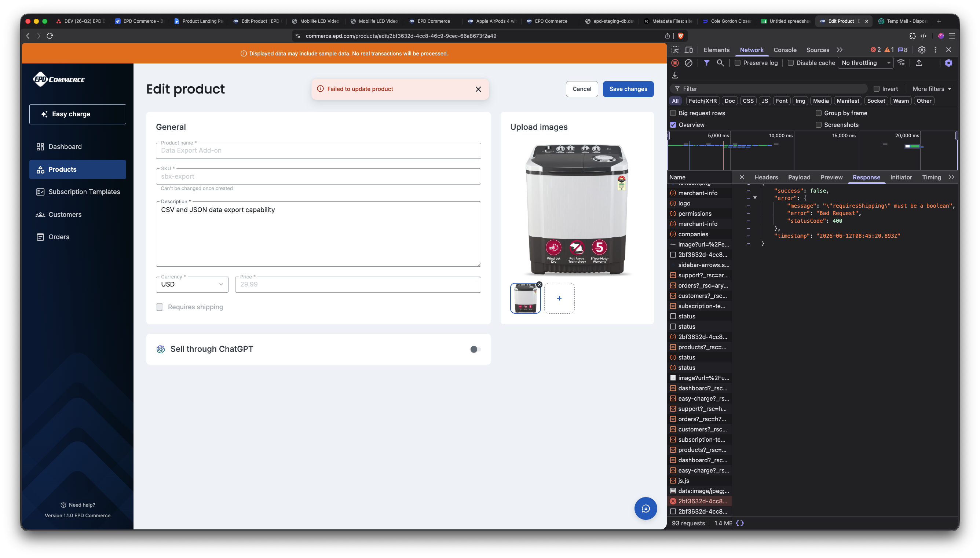Open the Initiator tab of the request

[x=901, y=177]
